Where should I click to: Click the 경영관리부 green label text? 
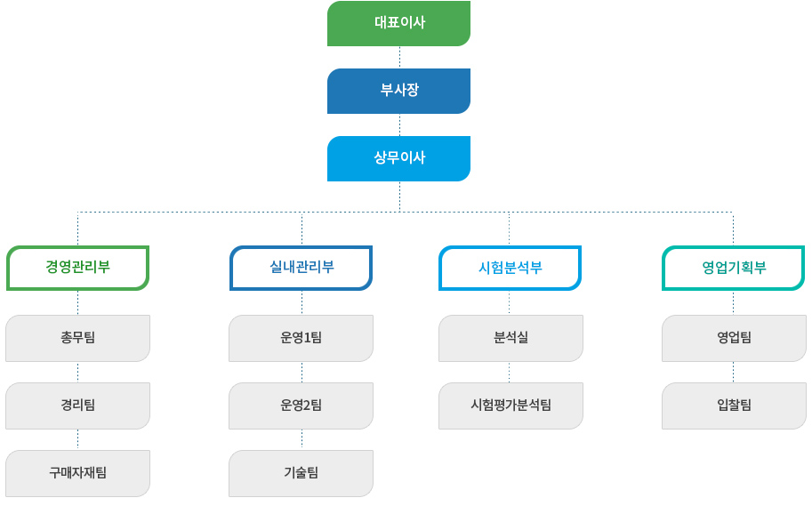pyautogui.click(x=77, y=267)
